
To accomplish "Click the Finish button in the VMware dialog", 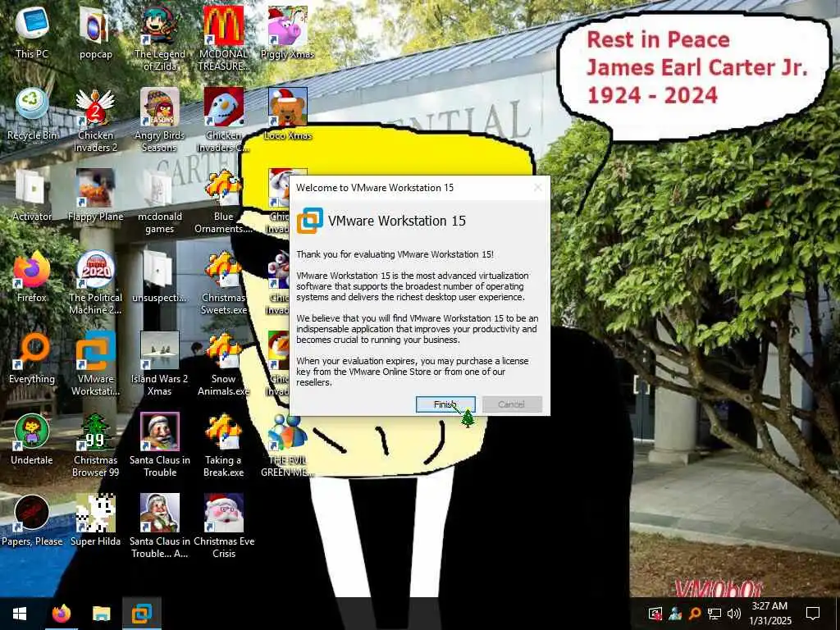I will click(x=445, y=404).
